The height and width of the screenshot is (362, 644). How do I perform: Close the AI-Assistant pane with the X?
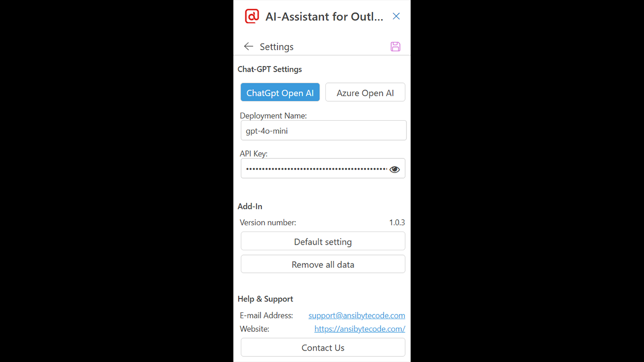coord(396,16)
